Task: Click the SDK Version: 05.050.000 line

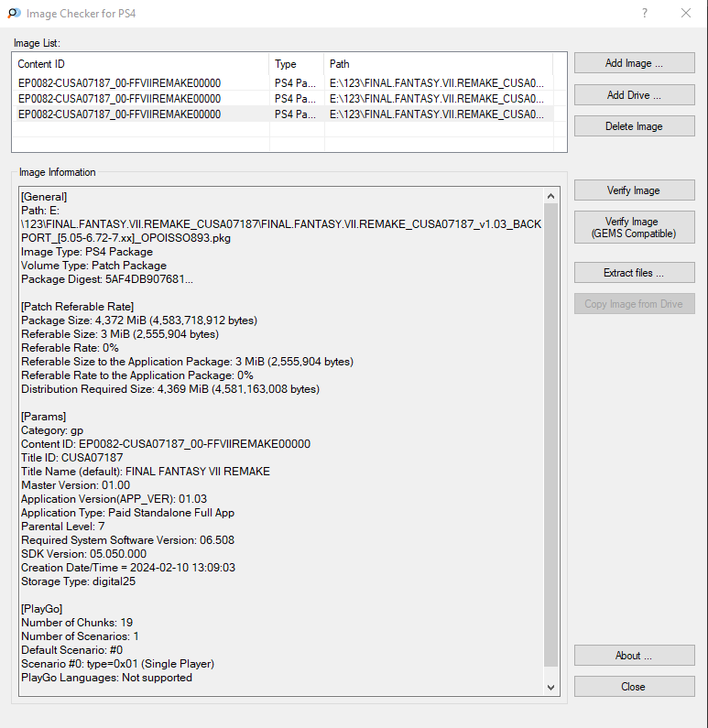Action: pyautogui.click(x=83, y=554)
